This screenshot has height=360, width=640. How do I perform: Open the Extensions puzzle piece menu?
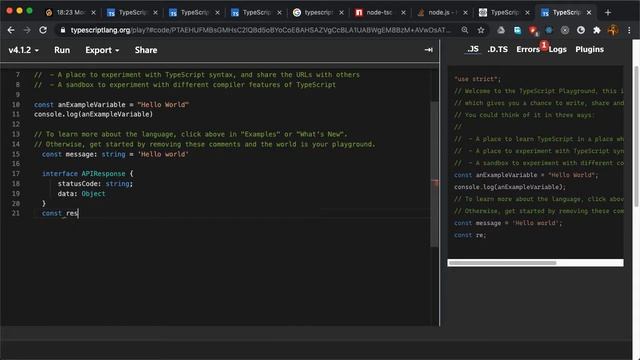pos(597,30)
